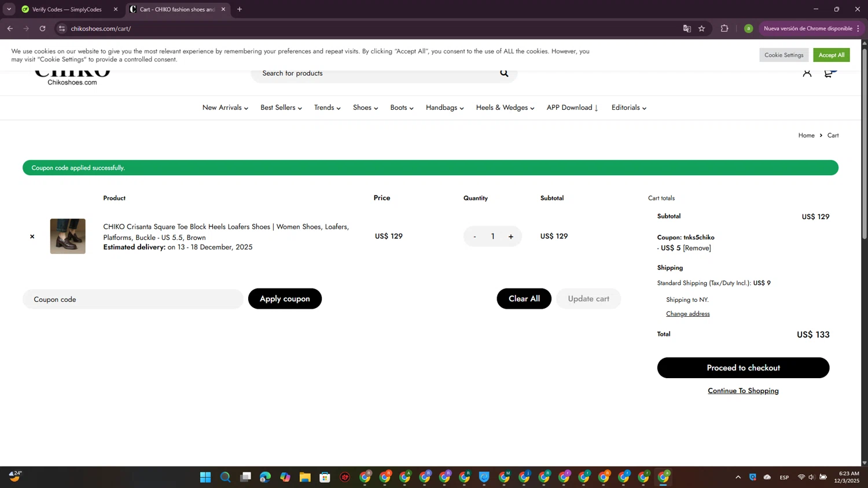Expand the New Arrivals menu

click(225, 108)
